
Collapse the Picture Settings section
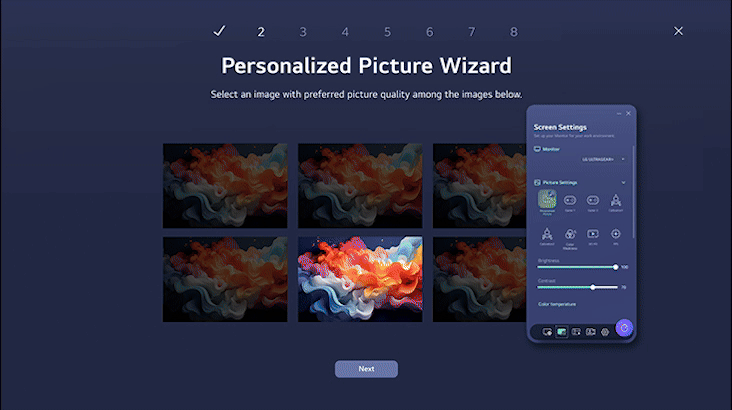tap(623, 183)
